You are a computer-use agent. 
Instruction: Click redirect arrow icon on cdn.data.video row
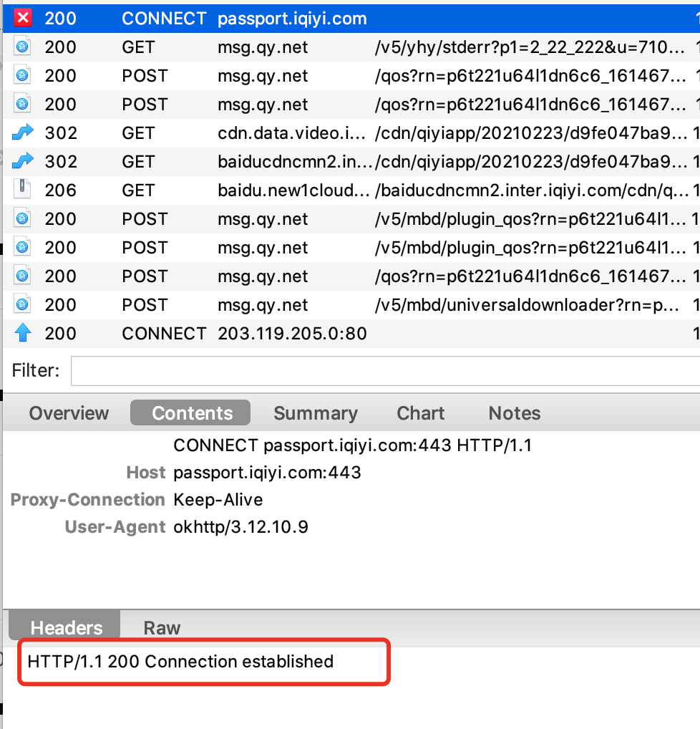[23, 133]
